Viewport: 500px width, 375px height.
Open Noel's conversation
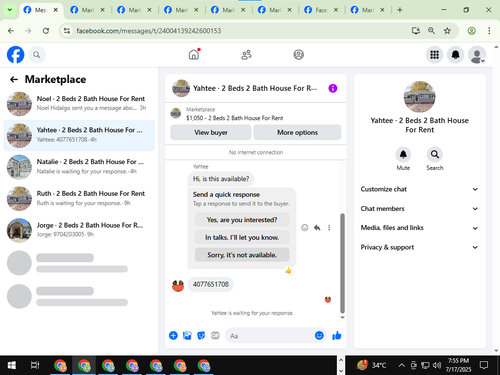click(79, 103)
